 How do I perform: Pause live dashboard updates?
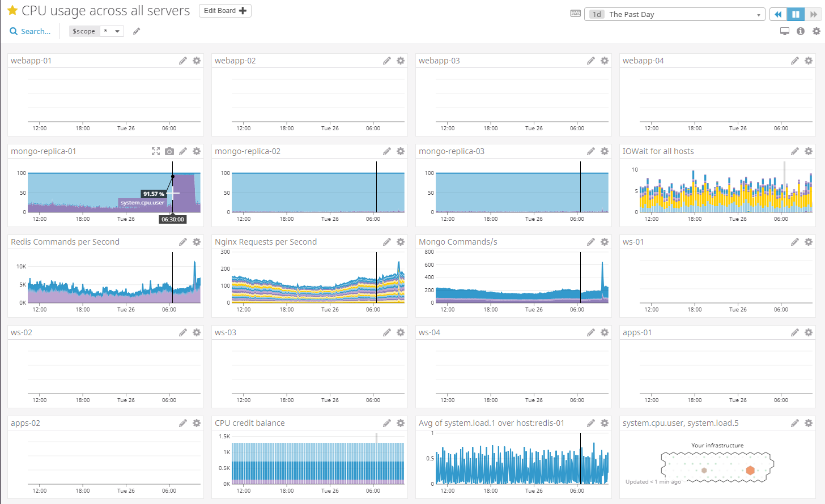coord(796,14)
